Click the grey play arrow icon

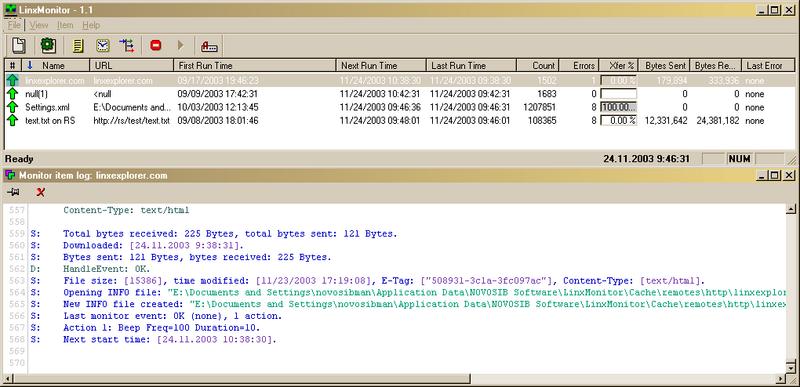(x=181, y=45)
